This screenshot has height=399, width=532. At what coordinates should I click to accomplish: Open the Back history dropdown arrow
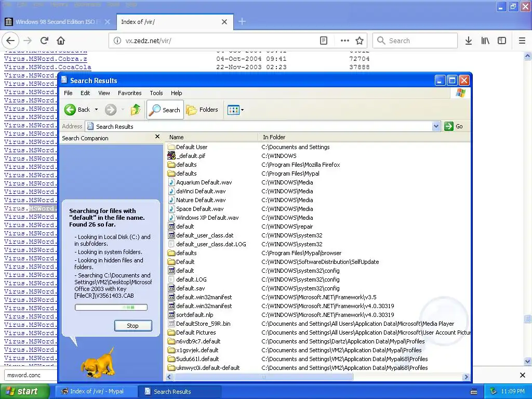pyautogui.click(x=96, y=110)
